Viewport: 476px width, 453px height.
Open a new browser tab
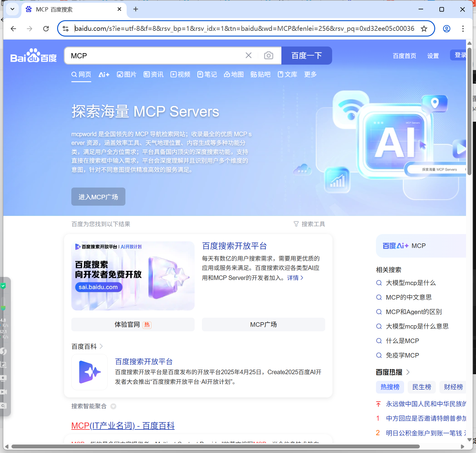[136, 9]
